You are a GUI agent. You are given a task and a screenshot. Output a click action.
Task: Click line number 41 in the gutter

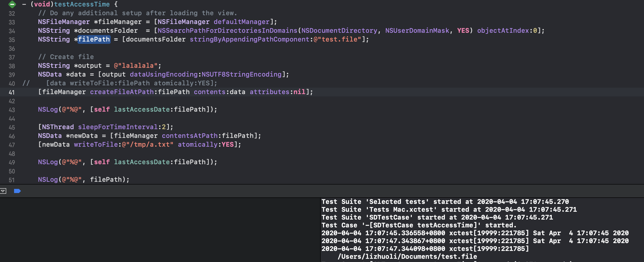coord(12,92)
